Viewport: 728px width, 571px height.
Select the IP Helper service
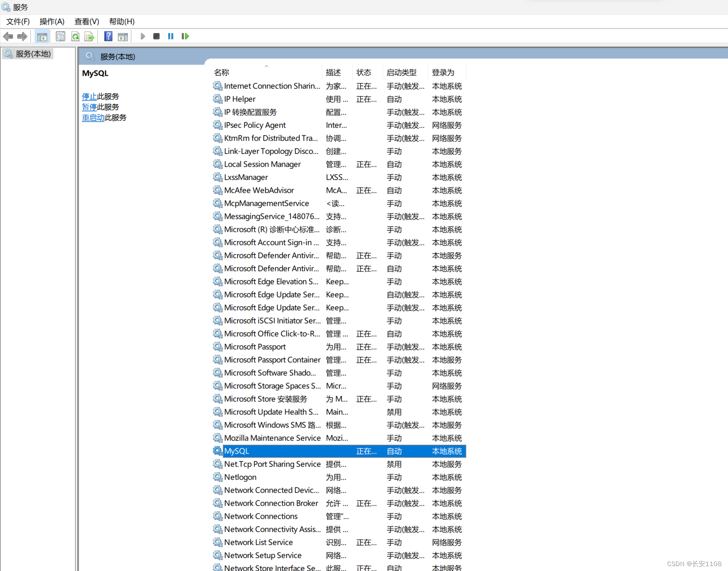click(339, 99)
